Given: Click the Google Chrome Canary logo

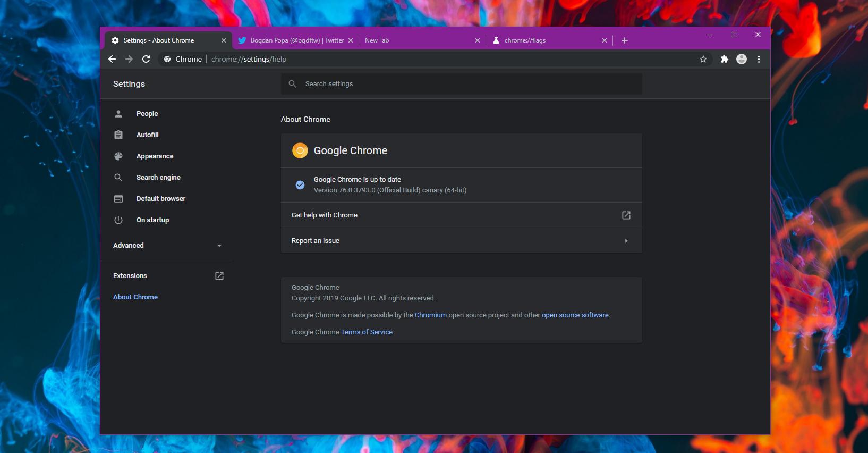Looking at the screenshot, I should (x=300, y=151).
